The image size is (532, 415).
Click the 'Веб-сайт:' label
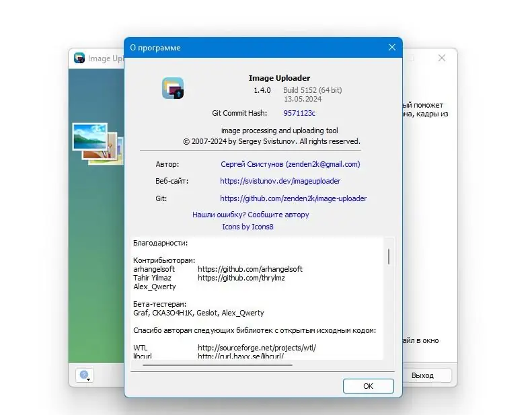(172, 181)
